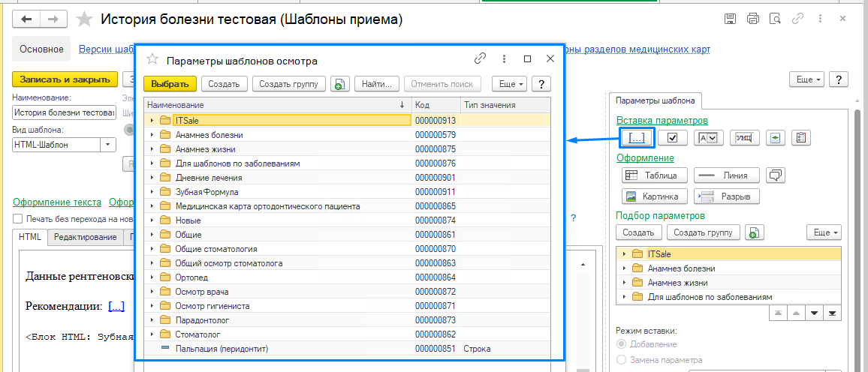
Task: Open the Оформление текста link
Action: pyautogui.click(x=58, y=202)
